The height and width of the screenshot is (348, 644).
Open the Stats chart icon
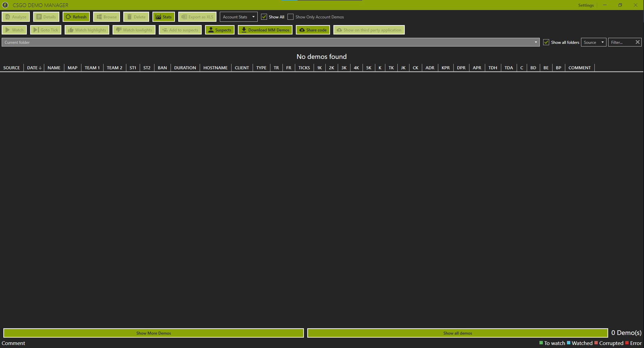tap(159, 16)
